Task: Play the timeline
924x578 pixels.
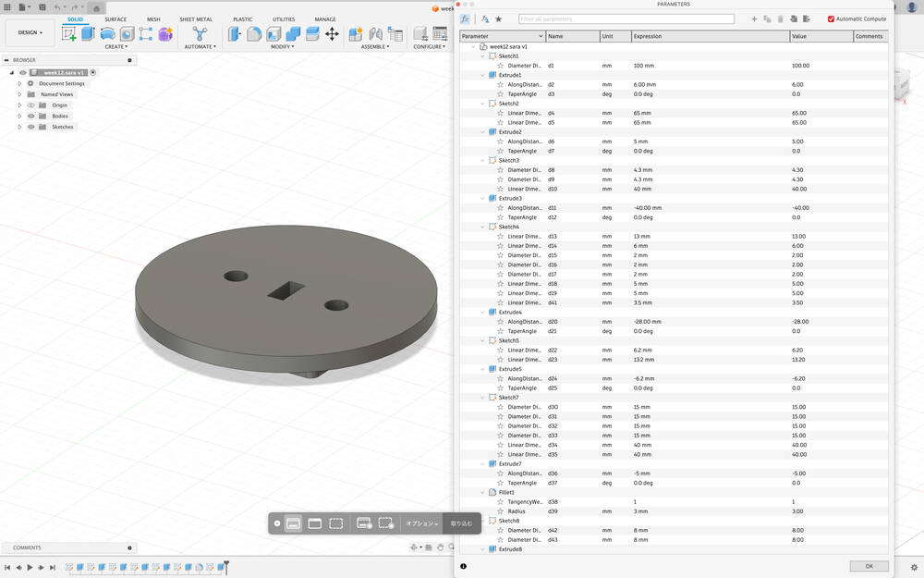Action: tap(30, 568)
